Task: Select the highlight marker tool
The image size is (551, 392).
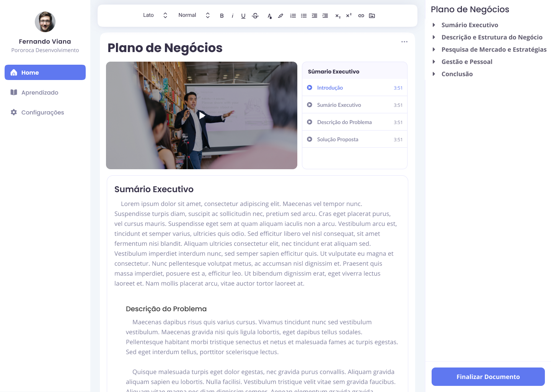Action: [280, 16]
